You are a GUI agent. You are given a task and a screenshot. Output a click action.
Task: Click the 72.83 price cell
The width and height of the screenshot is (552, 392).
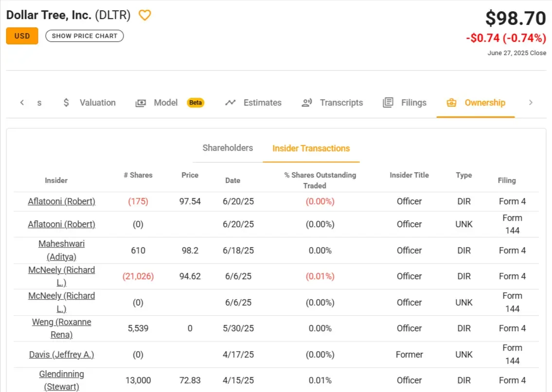pyautogui.click(x=190, y=380)
